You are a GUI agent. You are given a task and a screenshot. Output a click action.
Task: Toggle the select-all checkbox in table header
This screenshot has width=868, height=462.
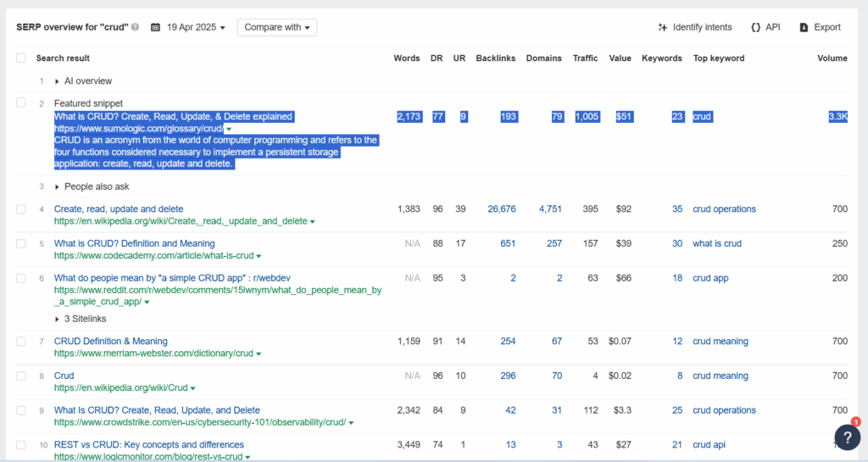click(x=21, y=58)
